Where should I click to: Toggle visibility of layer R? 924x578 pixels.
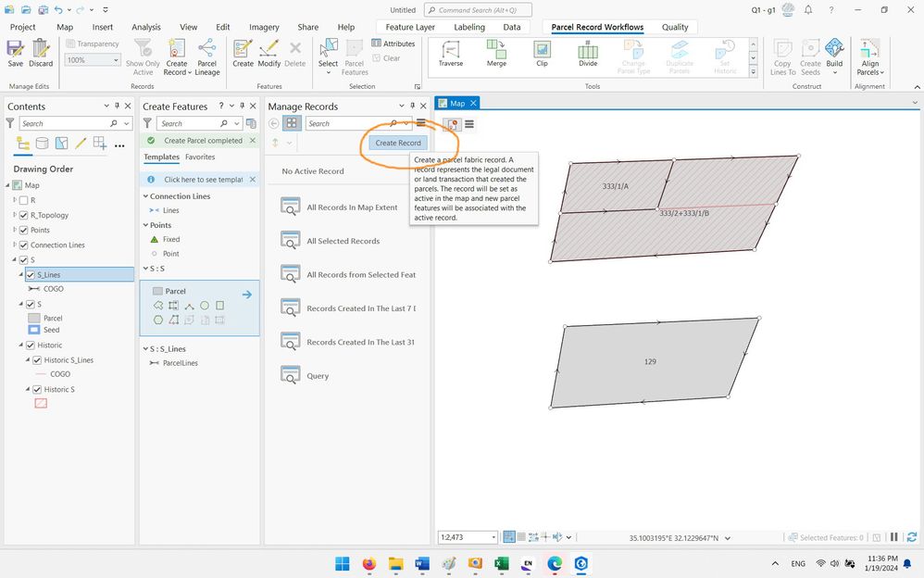click(x=23, y=200)
